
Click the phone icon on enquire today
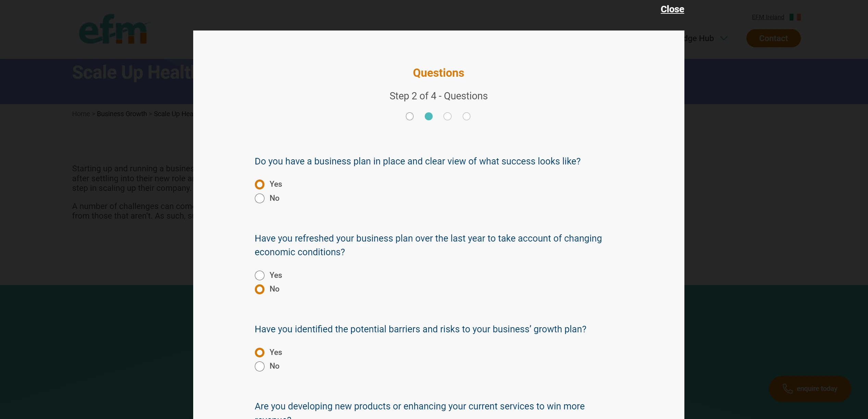click(788, 389)
